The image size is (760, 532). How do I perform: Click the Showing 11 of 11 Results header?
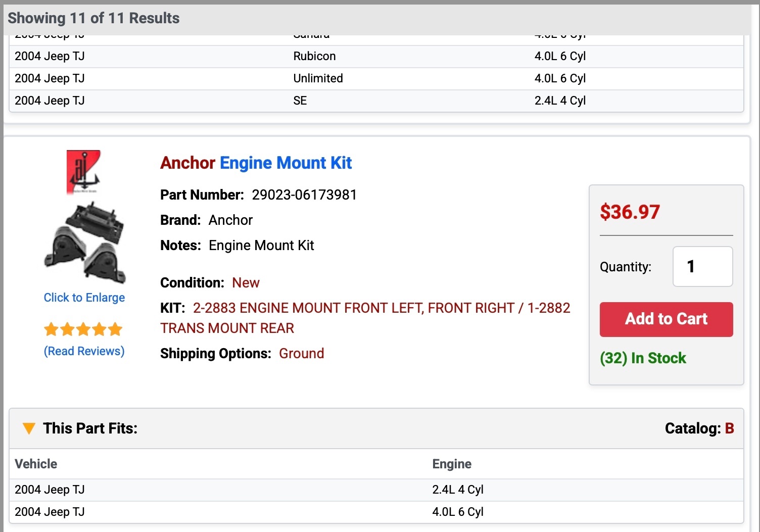pyautogui.click(x=93, y=18)
